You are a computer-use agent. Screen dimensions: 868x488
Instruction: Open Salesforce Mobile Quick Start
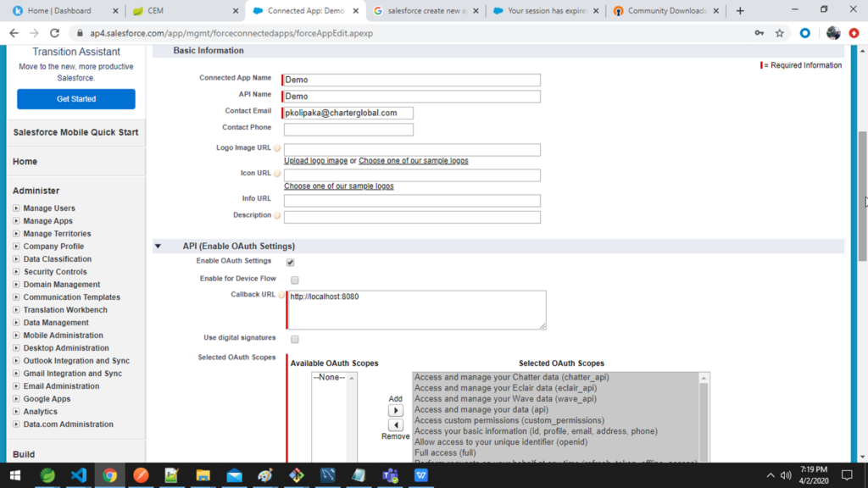[75, 132]
